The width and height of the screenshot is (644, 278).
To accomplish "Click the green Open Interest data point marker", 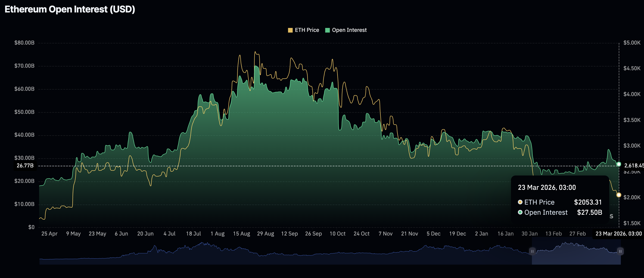I will 619,164.
